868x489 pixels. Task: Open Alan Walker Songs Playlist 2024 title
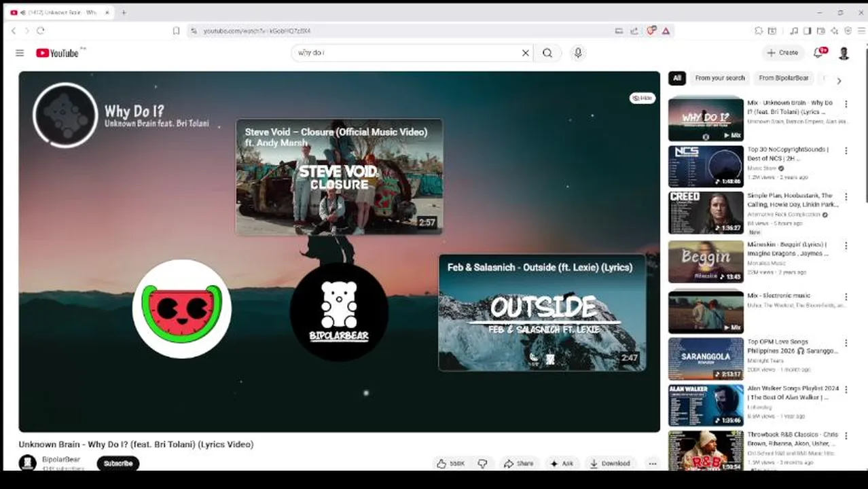point(793,393)
